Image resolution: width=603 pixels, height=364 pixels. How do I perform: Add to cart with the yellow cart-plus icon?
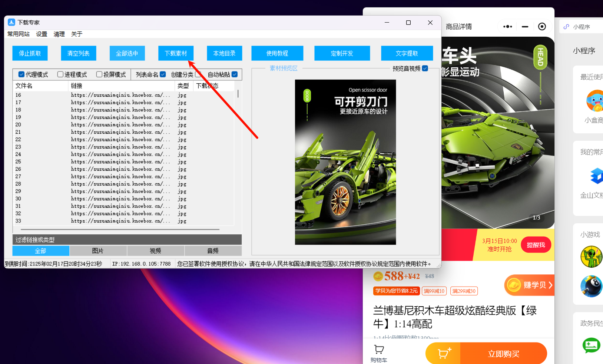444,353
